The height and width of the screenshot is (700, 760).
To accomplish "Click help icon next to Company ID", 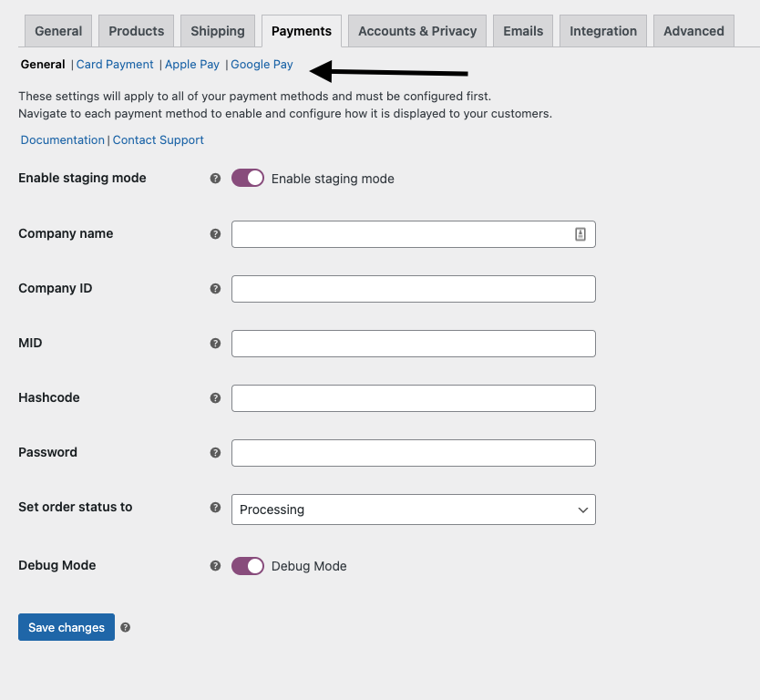I will pyautogui.click(x=215, y=289).
